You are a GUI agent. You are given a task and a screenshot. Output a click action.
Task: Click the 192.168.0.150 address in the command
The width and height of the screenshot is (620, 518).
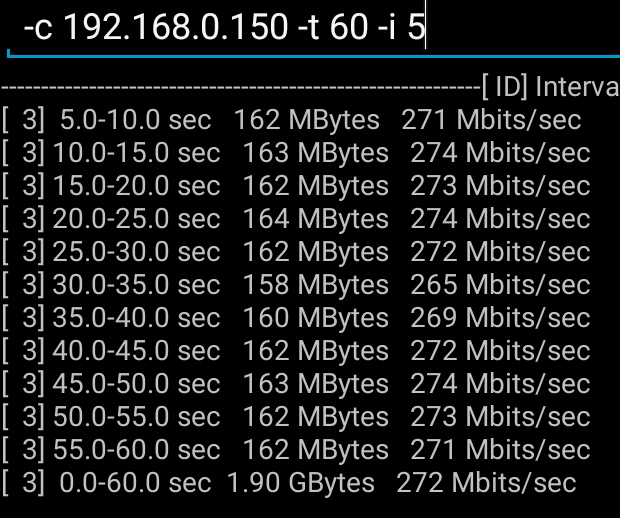[176, 27]
